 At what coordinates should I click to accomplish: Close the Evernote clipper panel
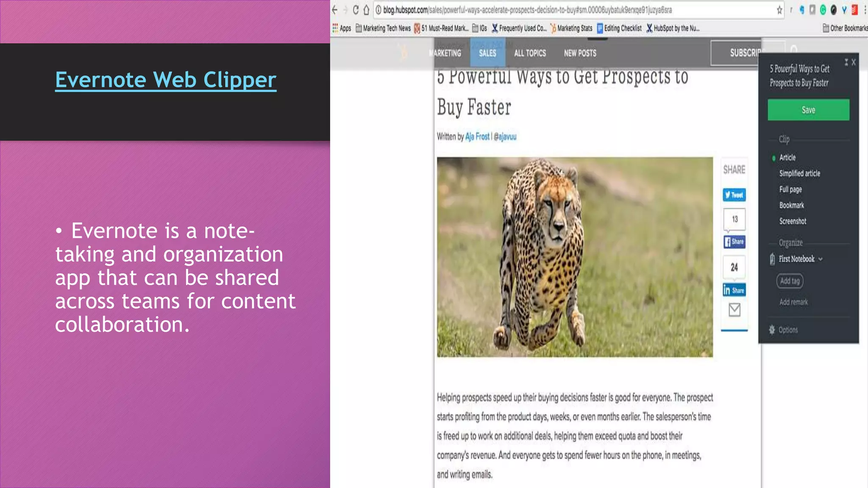(854, 62)
